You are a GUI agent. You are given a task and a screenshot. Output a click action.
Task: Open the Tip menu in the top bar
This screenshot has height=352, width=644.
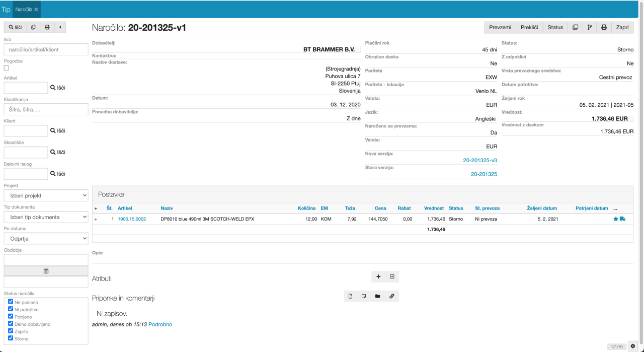pyautogui.click(x=6, y=10)
